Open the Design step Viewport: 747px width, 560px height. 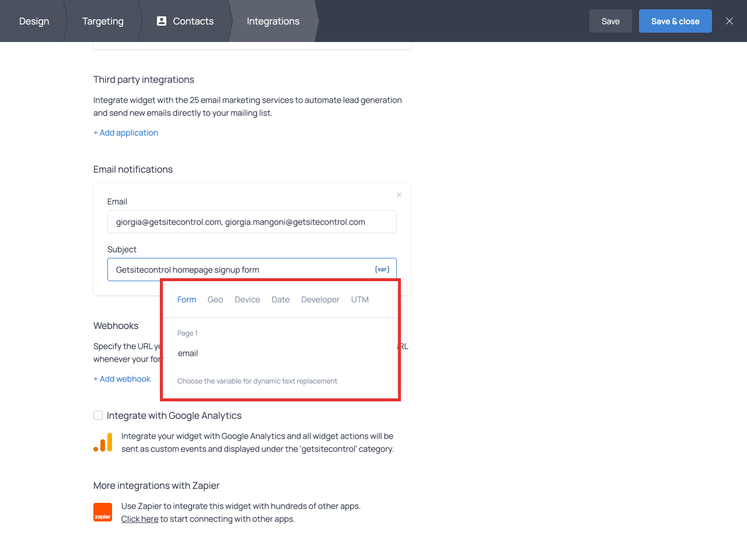(34, 21)
